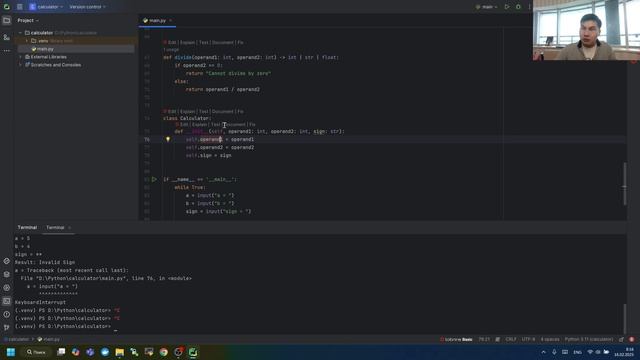The height and width of the screenshot is (360, 640).
Task: Close the second Terminal tab
Action: pyautogui.click(x=69, y=227)
